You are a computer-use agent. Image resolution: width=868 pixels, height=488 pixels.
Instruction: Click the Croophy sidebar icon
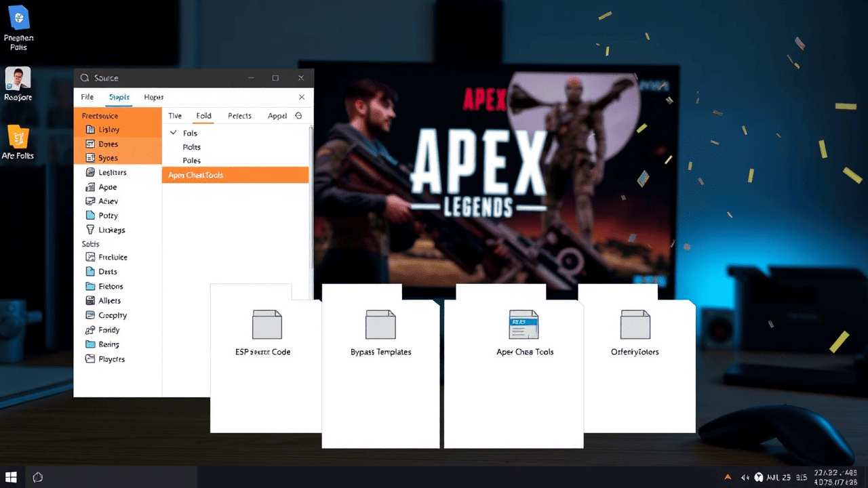tap(92, 315)
